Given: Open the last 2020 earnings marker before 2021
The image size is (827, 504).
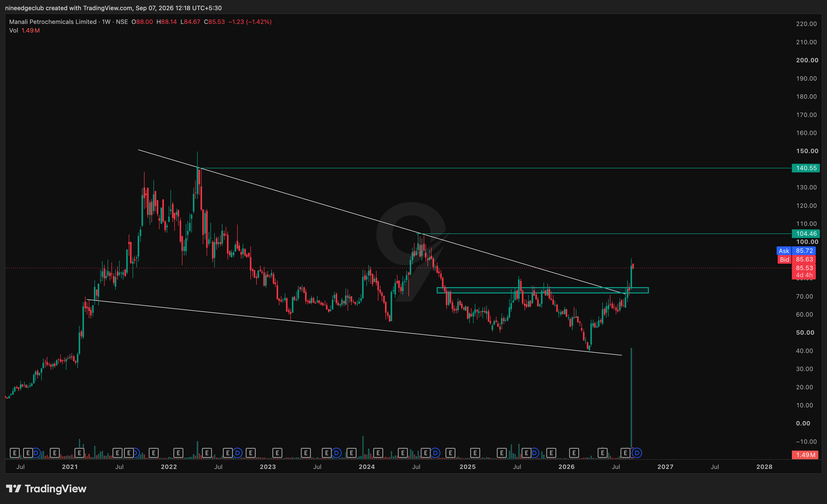Looking at the screenshot, I should [x=54, y=453].
